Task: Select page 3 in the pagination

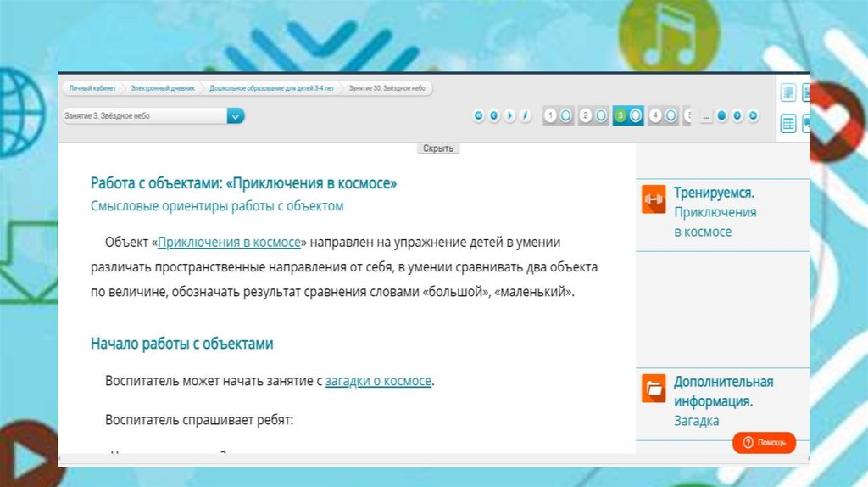Action: [620, 116]
